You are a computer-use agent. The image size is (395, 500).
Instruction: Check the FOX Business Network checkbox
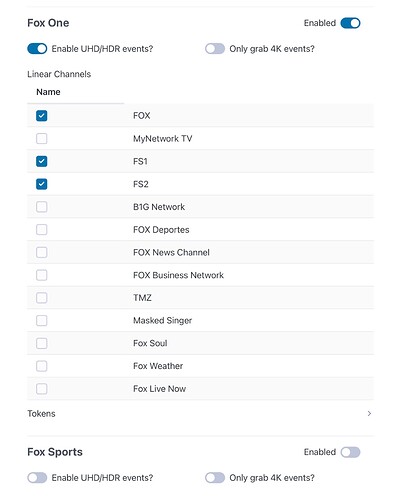[42, 275]
